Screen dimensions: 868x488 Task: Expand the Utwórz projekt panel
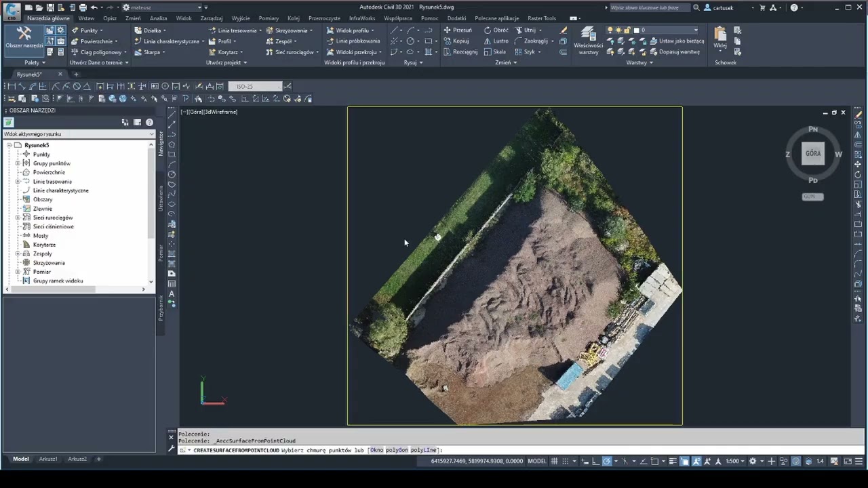tap(226, 62)
